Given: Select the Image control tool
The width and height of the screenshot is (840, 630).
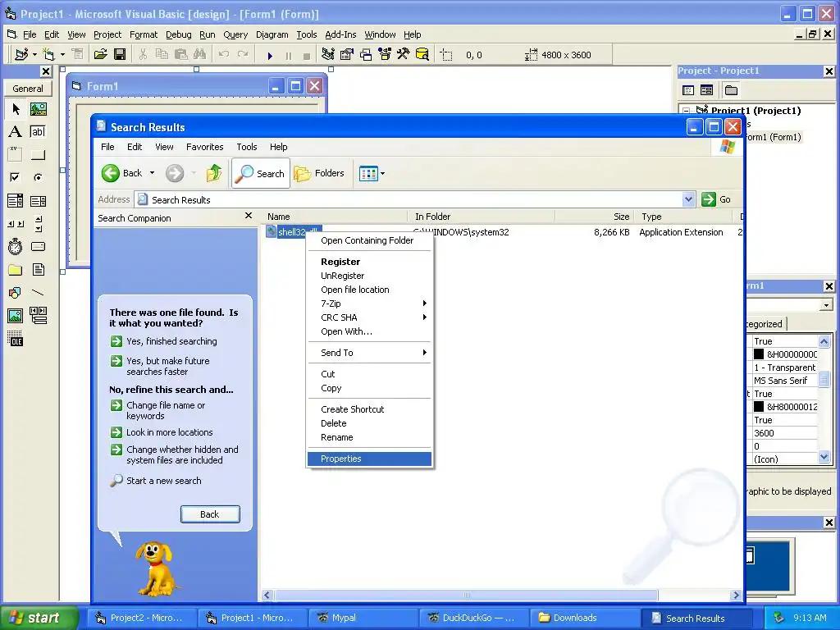Looking at the screenshot, I should (x=16, y=316).
